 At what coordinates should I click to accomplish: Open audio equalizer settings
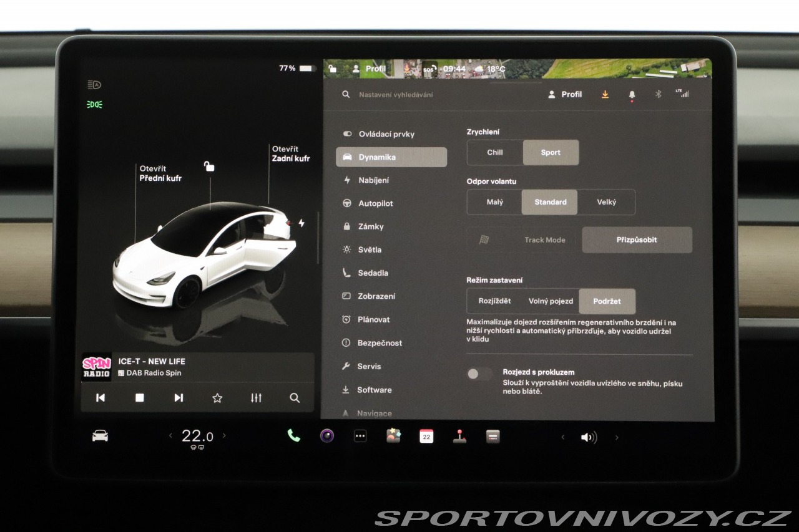point(256,398)
